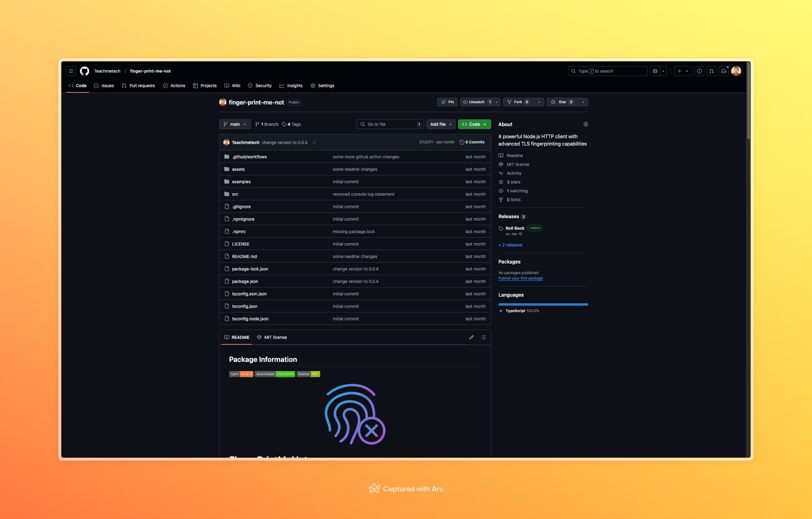This screenshot has height=519, width=812.
Task: Open the notifications inbox icon
Action: coord(724,71)
